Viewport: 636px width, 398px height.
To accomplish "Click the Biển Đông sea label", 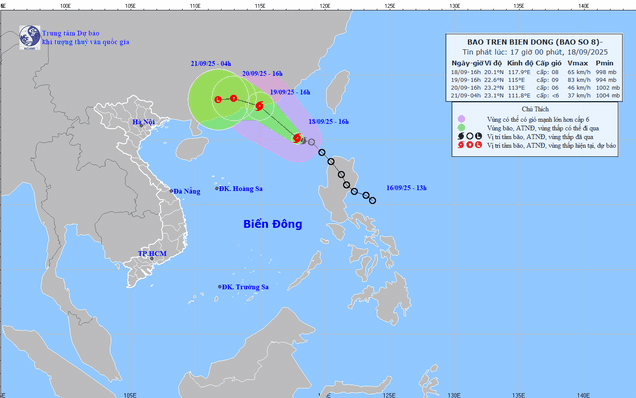I will point(273,224).
